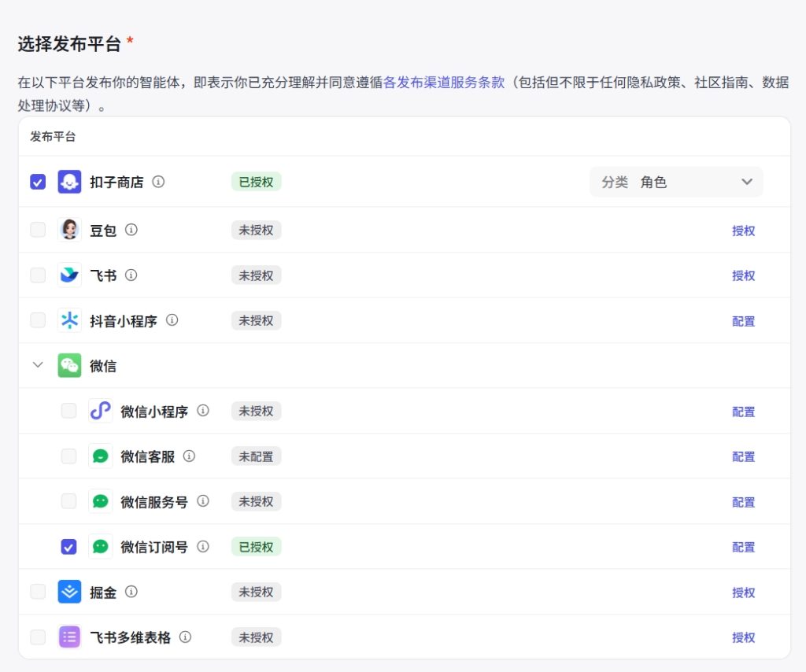Click the 扣子商店 platform icon
This screenshot has height=672, width=806.
pos(69,182)
